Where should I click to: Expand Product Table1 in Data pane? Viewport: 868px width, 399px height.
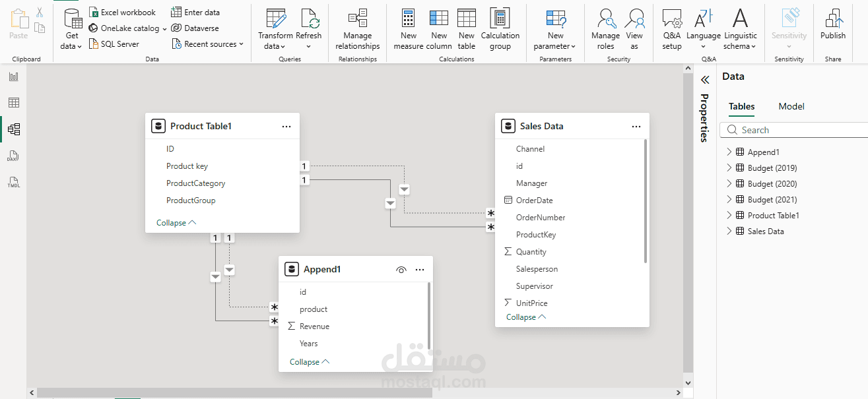tap(729, 215)
